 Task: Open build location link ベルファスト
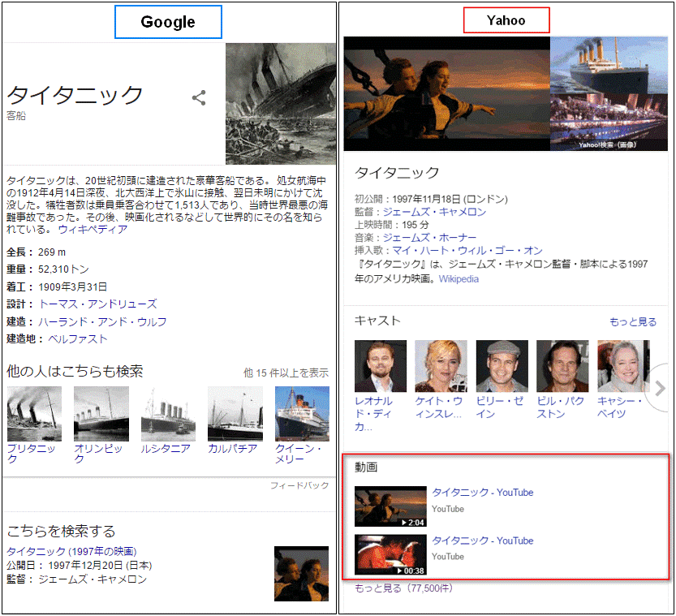(78, 338)
